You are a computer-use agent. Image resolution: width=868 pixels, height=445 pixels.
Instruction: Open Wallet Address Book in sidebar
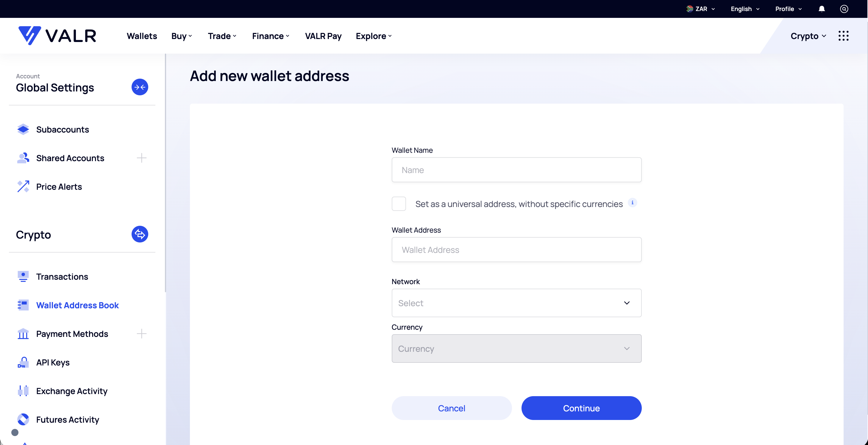point(77,305)
